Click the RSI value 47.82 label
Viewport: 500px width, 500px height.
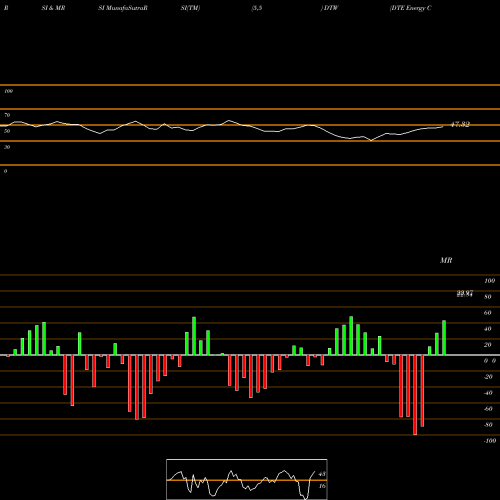[x=460, y=124]
